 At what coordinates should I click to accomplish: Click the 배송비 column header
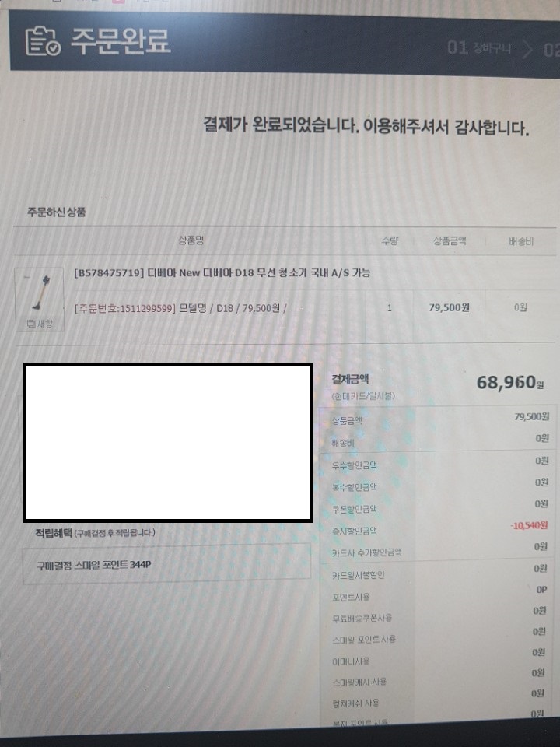pos(521,241)
